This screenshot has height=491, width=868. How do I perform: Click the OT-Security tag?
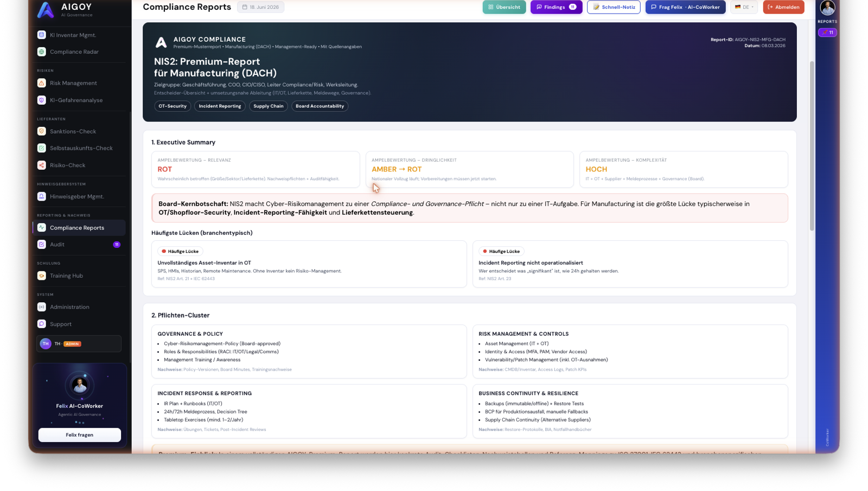point(173,106)
